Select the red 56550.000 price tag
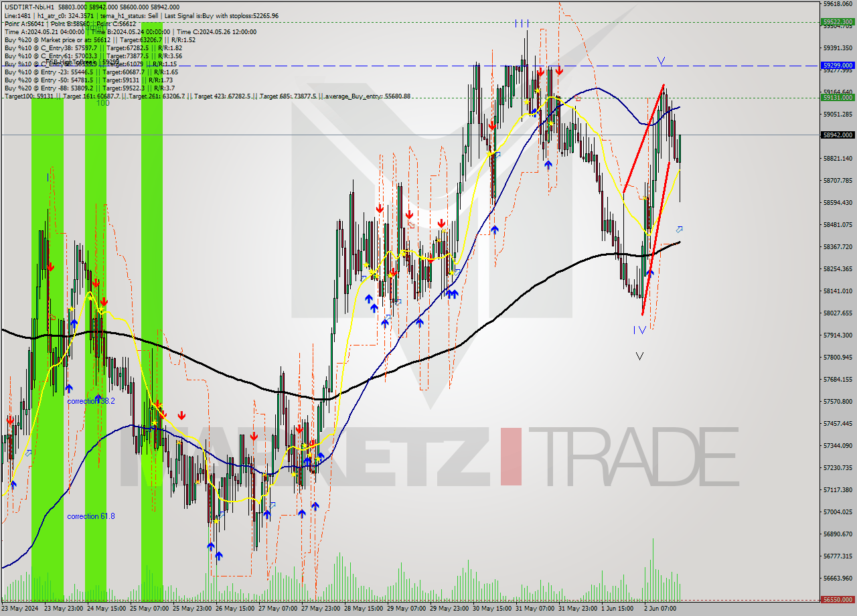The image size is (857, 616). (x=837, y=600)
